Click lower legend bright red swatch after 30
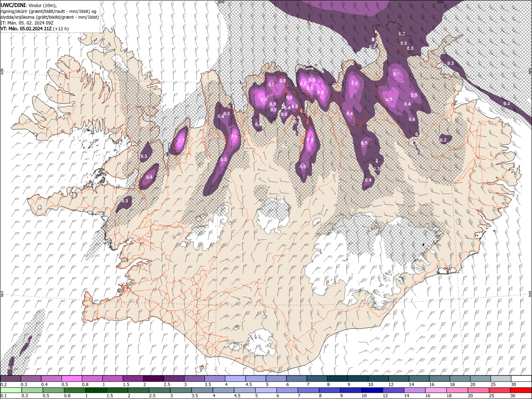This screenshot has width=532, height=399. point(521,390)
